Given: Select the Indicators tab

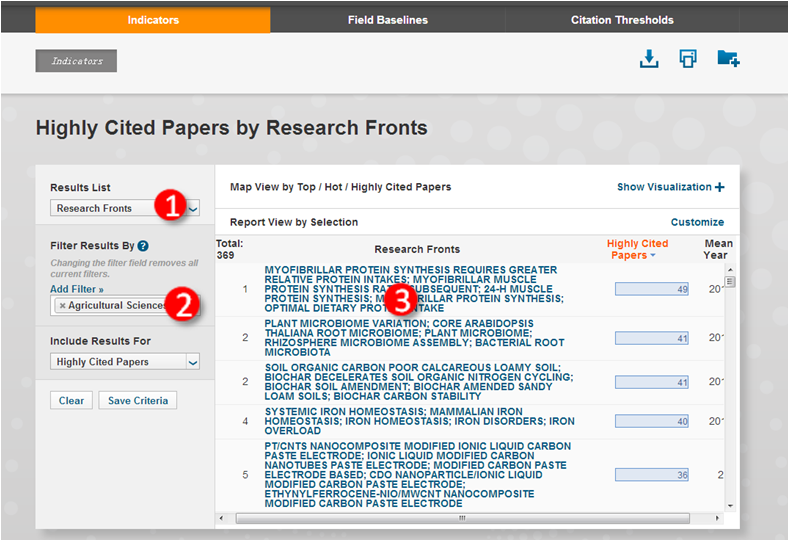Looking at the screenshot, I should [x=153, y=20].
